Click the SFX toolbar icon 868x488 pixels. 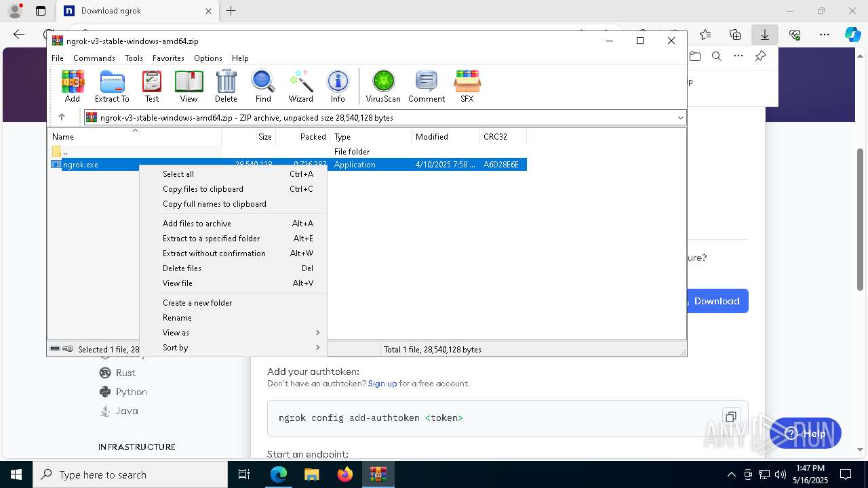pyautogui.click(x=467, y=86)
